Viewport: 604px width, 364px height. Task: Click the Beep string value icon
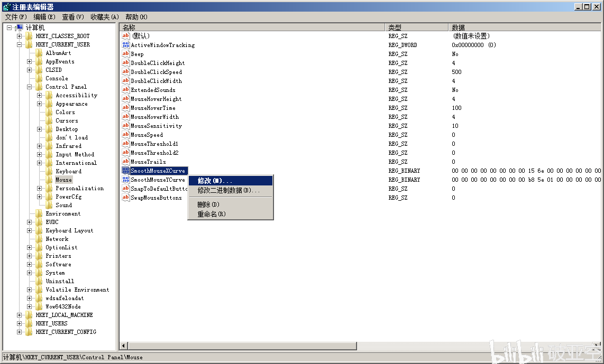(x=125, y=54)
